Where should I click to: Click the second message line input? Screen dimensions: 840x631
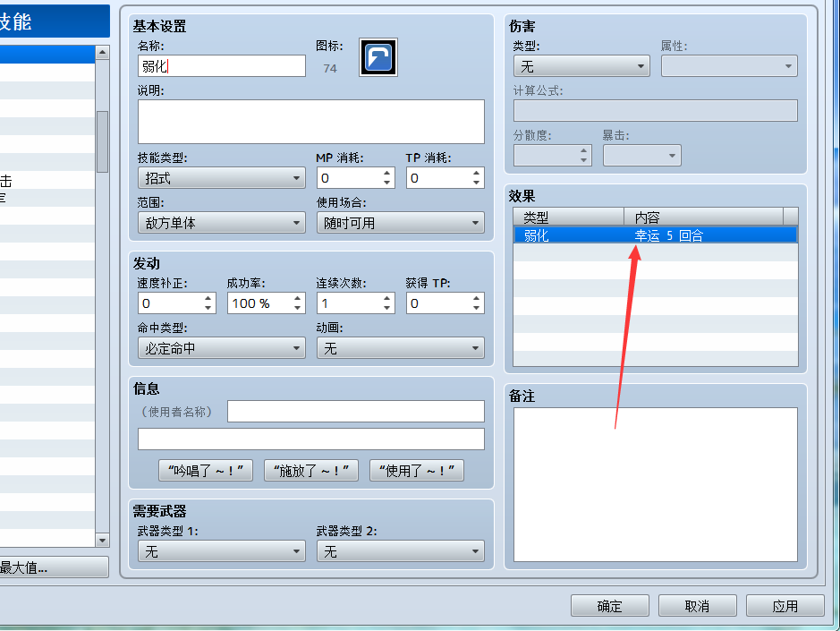(x=310, y=439)
